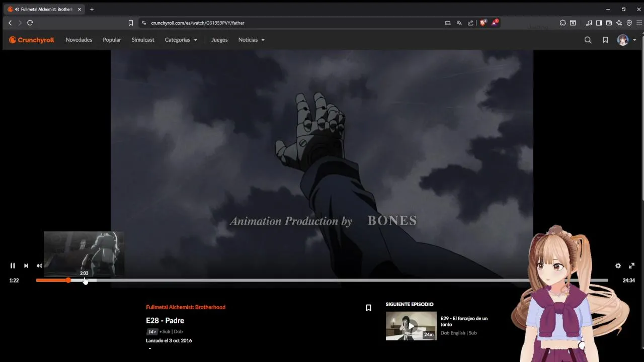Click the scene preview thumbnail above the timeline
Image resolution: width=644 pixels, height=362 pixels.
pos(84,254)
